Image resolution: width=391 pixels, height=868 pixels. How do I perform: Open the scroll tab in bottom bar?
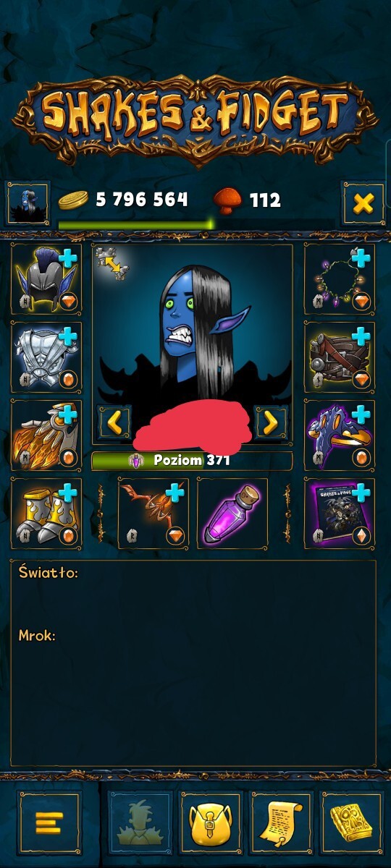(281, 822)
